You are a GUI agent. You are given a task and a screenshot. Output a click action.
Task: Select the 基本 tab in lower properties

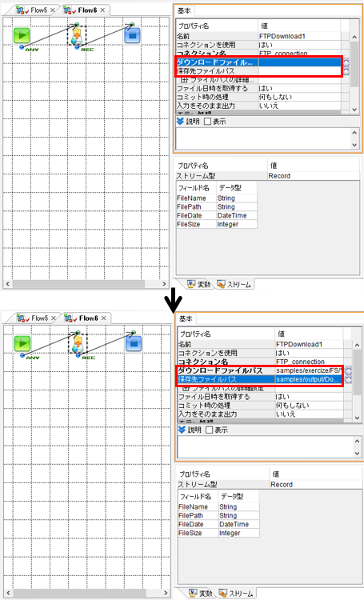(186, 318)
